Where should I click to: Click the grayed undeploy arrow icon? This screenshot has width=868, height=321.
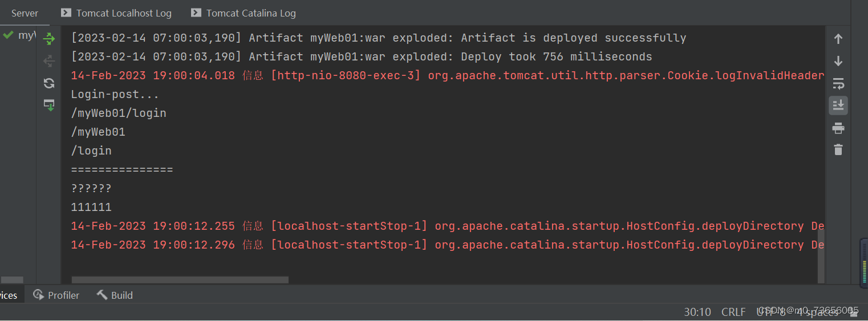click(x=49, y=61)
